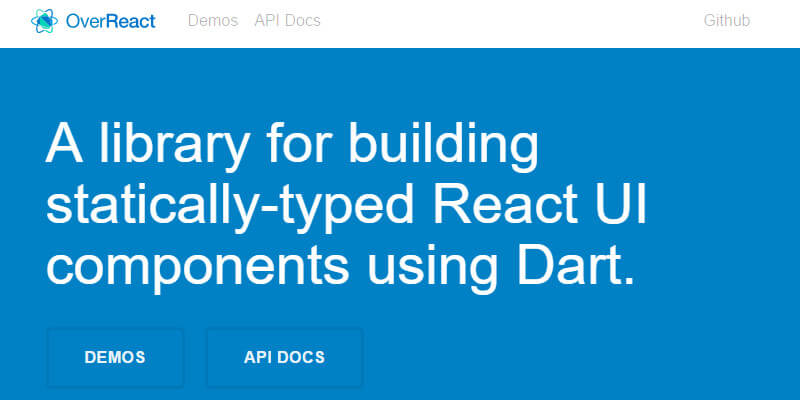This screenshot has width=800, height=400.
Task: Click the word "Dart." in the headline
Action: coord(570,266)
